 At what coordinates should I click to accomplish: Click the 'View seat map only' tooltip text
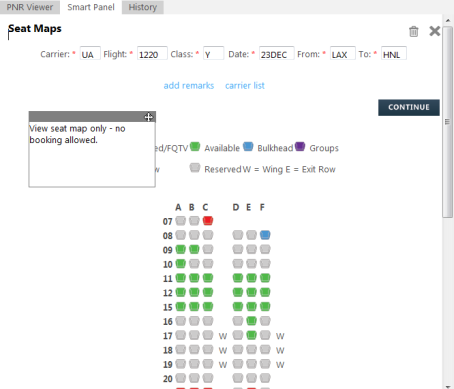[x=77, y=134]
